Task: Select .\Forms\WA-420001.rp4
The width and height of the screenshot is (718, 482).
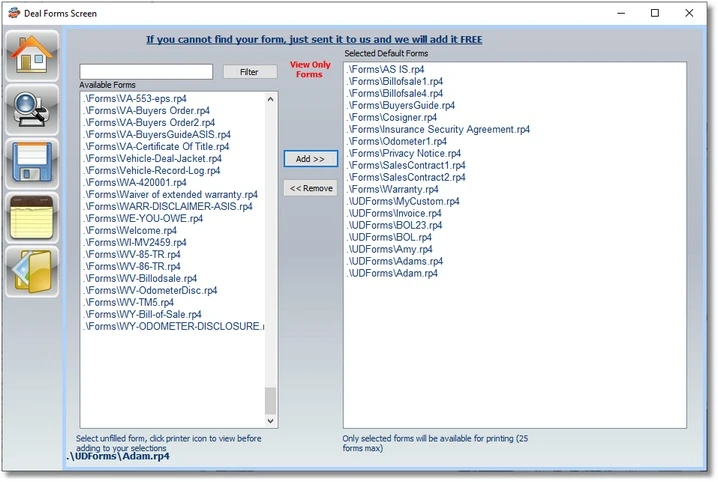Action: [x=135, y=182]
